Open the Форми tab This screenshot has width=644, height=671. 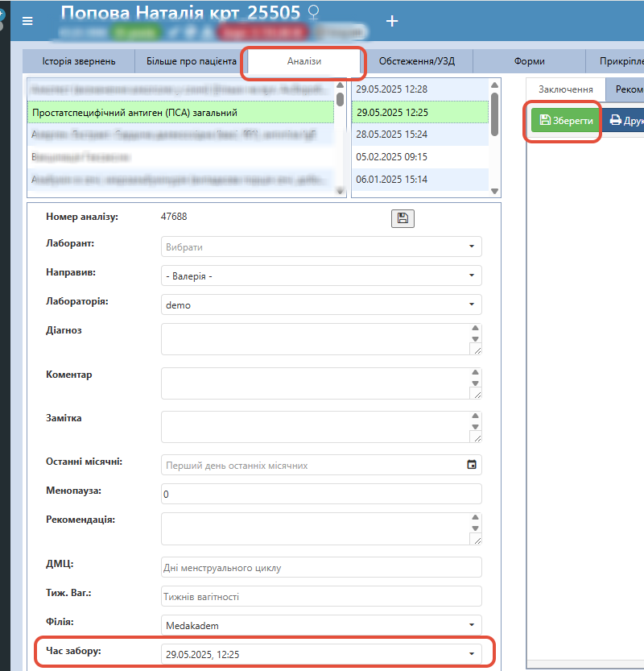(x=529, y=61)
